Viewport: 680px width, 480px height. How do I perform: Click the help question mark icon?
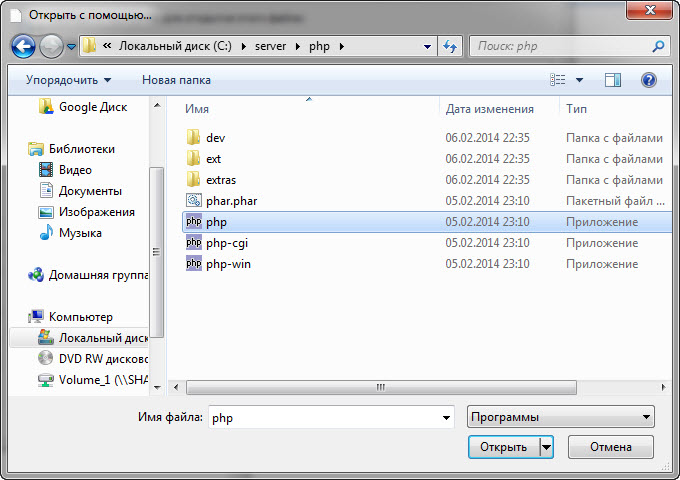(x=648, y=79)
